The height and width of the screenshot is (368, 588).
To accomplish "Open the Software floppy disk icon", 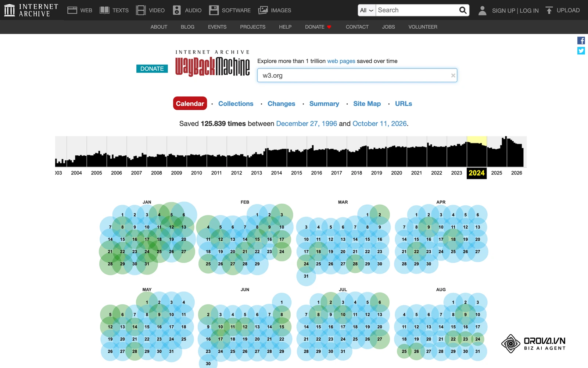I will (214, 10).
